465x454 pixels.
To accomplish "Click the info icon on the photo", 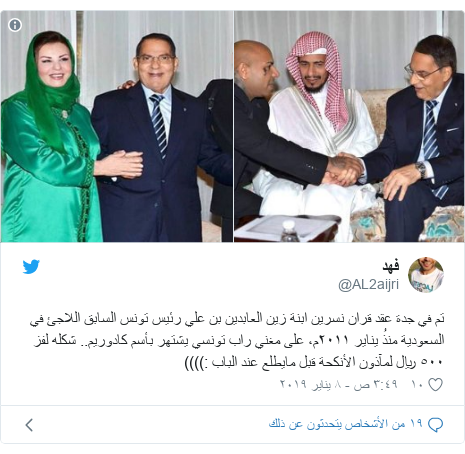I will (15, 25).
